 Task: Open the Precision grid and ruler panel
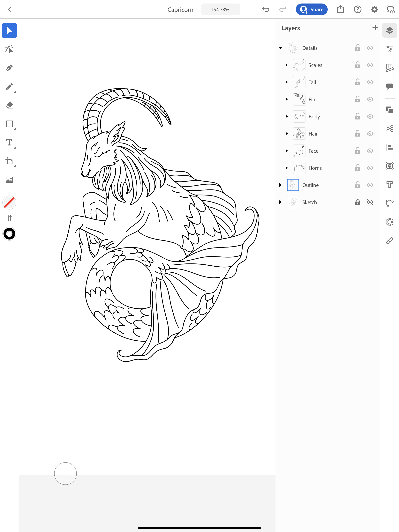click(390, 68)
